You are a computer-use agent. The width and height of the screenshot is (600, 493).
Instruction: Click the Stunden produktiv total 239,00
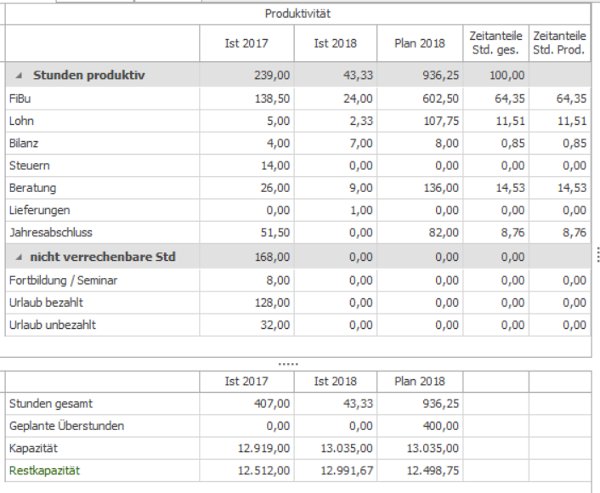point(272,75)
